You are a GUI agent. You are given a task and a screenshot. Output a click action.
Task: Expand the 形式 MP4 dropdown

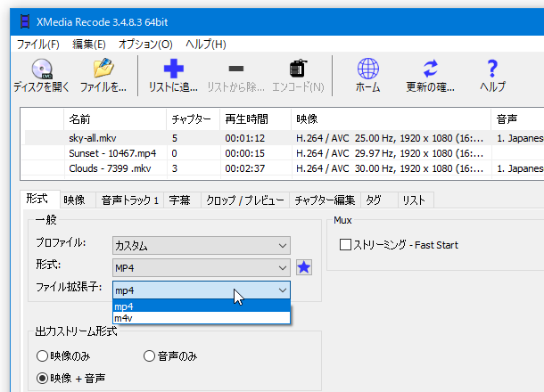coord(202,268)
